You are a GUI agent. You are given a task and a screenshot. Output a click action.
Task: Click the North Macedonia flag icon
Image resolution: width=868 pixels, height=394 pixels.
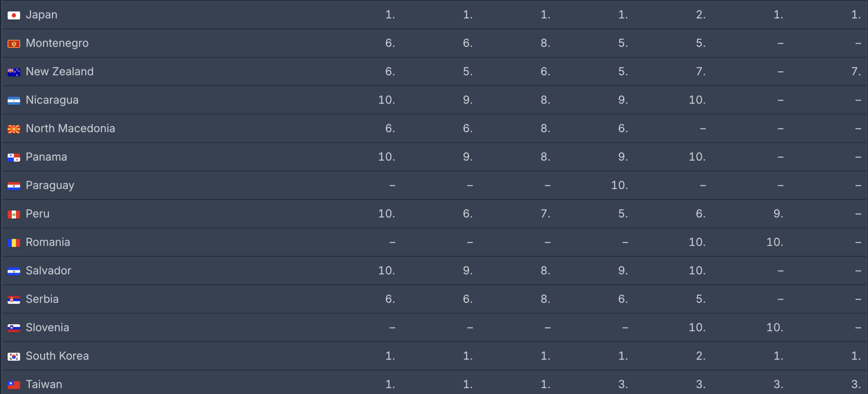(14, 129)
